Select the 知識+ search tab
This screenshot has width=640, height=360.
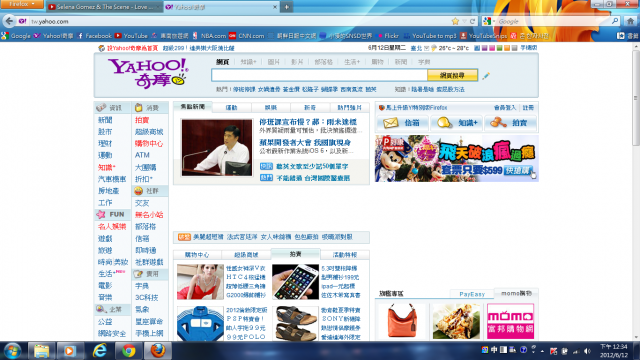click(248, 62)
